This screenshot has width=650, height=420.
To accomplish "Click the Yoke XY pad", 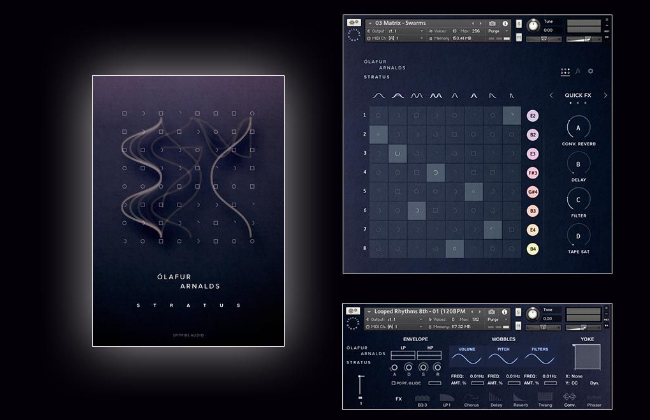I will pos(587,357).
